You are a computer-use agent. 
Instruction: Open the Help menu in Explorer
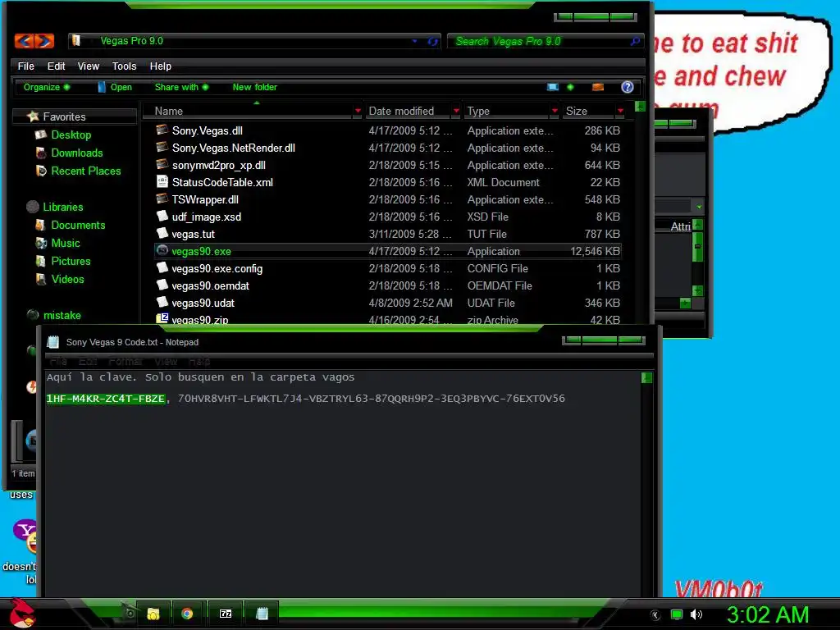point(160,66)
